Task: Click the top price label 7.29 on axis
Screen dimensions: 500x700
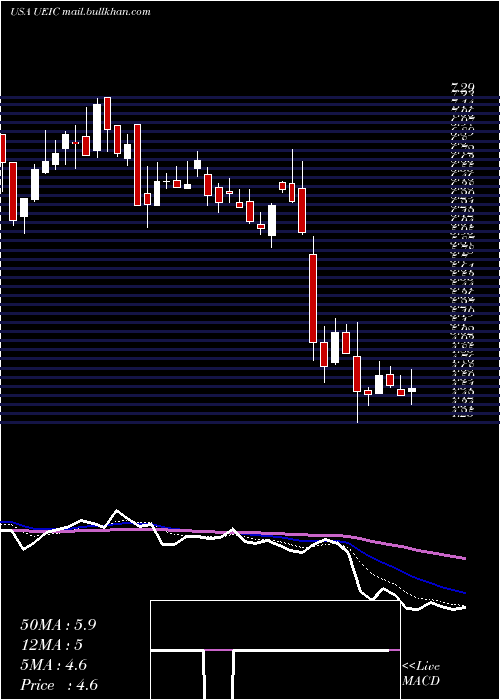Action: (x=462, y=88)
